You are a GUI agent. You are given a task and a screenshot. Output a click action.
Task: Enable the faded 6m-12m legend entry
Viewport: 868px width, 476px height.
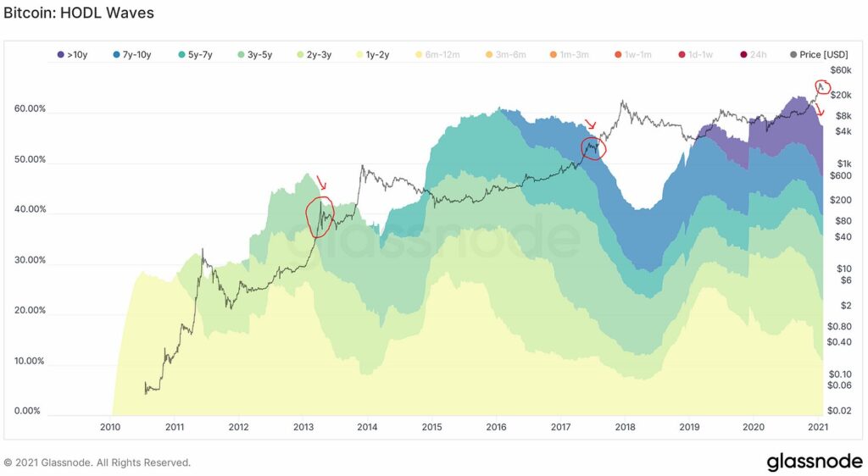438,55
